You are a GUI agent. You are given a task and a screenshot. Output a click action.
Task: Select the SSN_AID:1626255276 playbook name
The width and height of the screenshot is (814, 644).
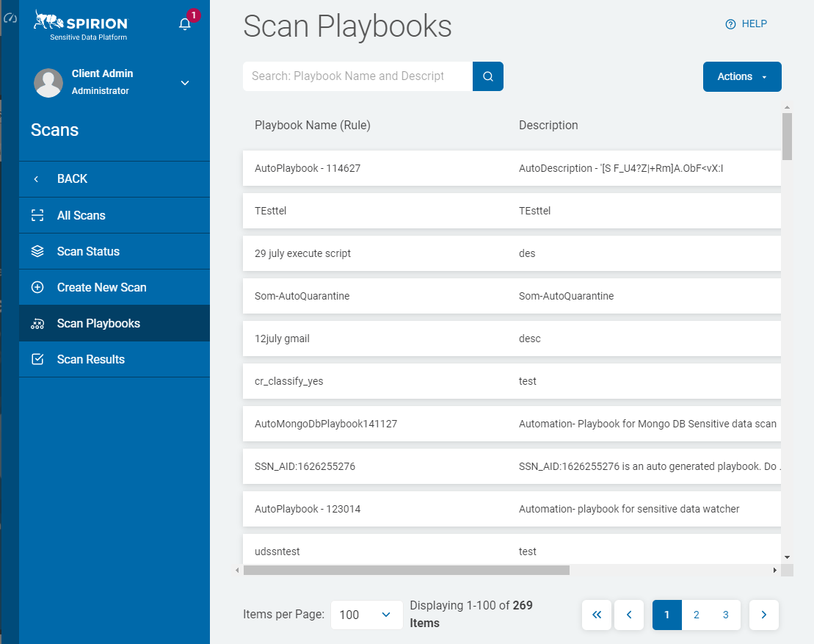click(x=305, y=466)
